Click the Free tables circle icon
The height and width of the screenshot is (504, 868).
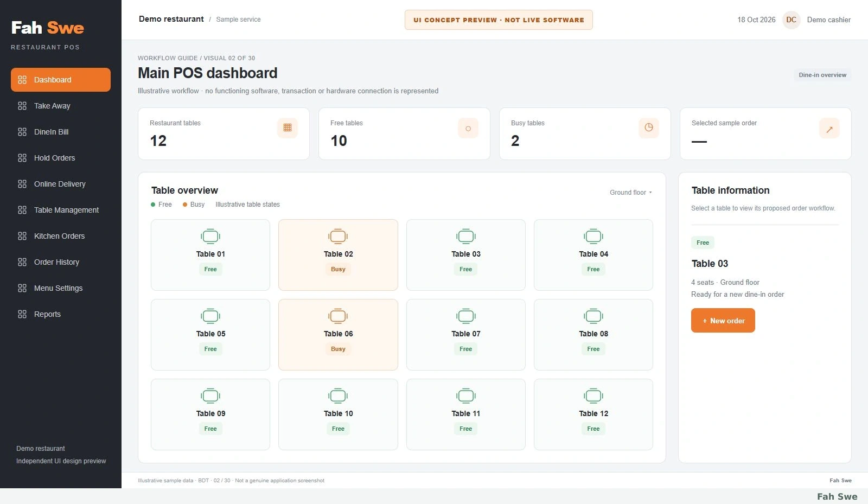coord(468,128)
